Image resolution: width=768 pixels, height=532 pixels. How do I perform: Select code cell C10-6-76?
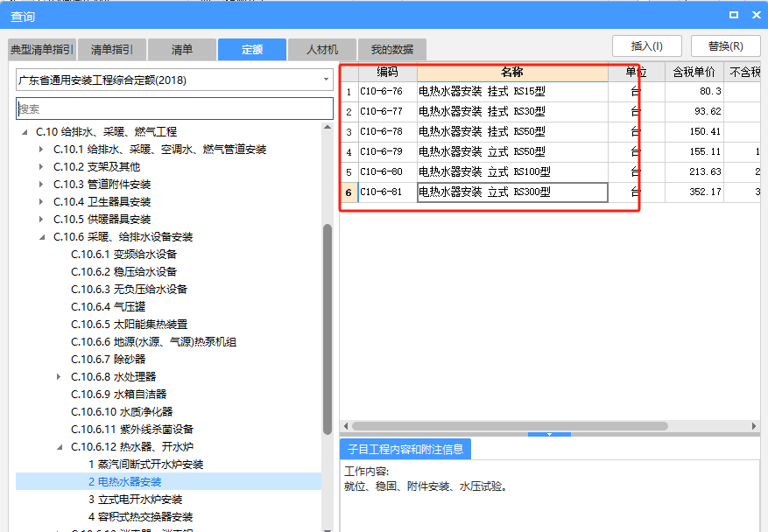(387, 92)
